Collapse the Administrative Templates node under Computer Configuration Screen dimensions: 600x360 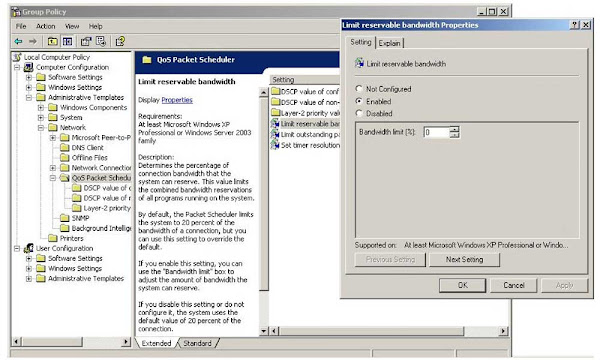(x=29, y=98)
